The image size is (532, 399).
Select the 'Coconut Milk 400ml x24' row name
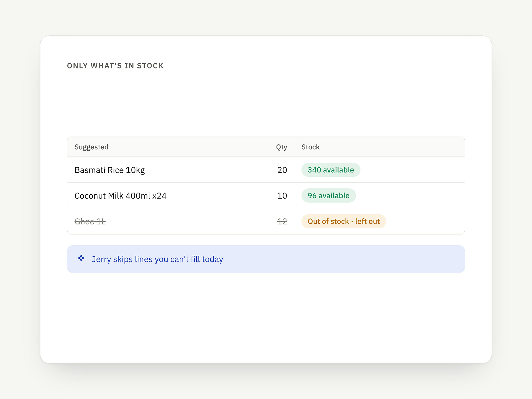click(x=121, y=196)
